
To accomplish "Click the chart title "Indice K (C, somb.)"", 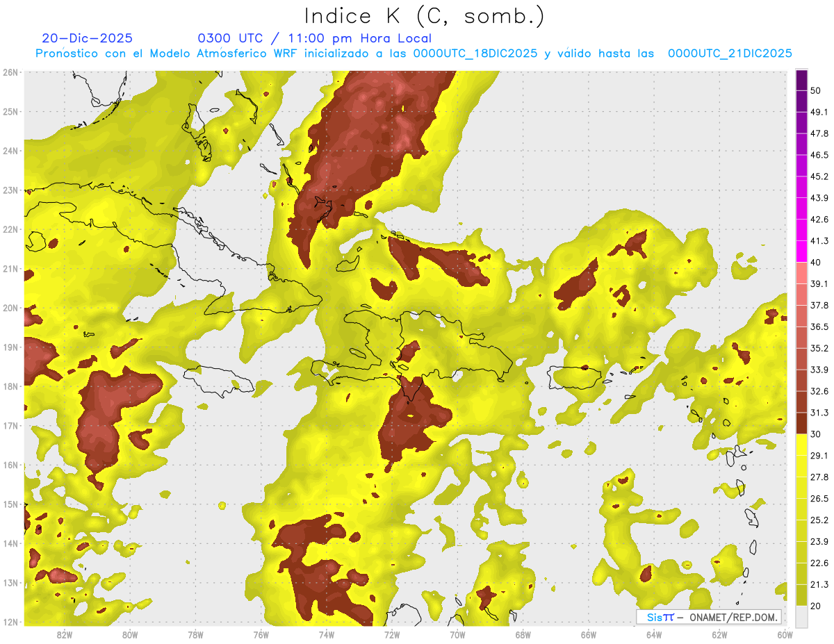I will (x=424, y=15).
